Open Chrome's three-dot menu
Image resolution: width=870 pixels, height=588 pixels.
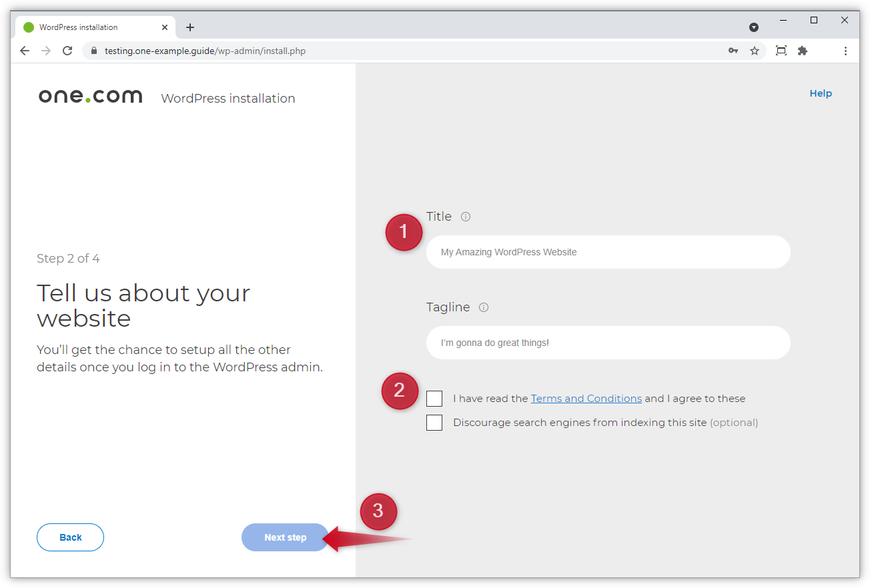coord(845,51)
